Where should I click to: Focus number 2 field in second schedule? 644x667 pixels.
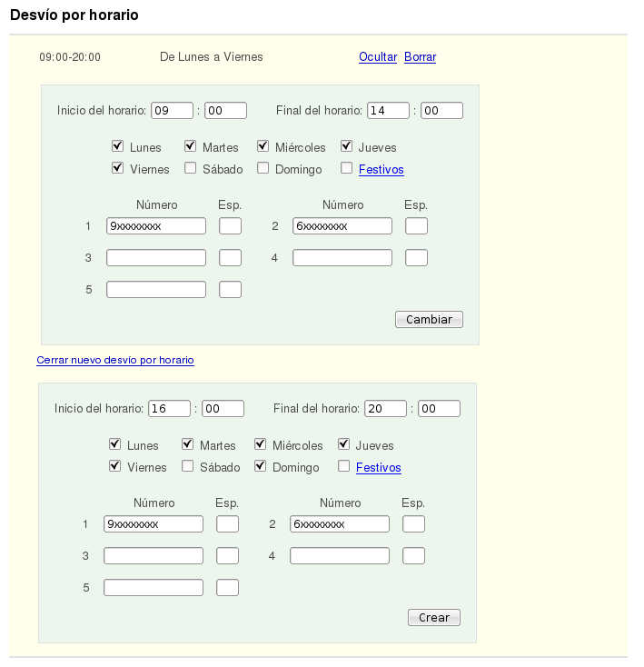[340, 524]
